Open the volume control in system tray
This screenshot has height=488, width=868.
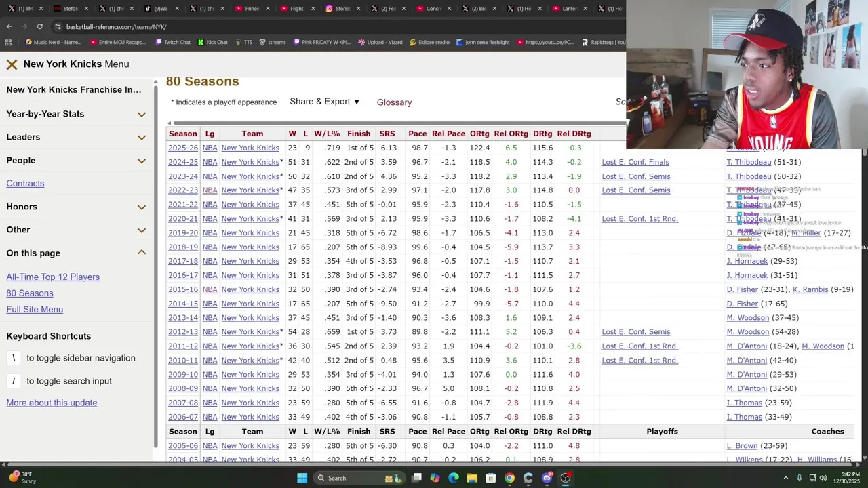(x=823, y=478)
